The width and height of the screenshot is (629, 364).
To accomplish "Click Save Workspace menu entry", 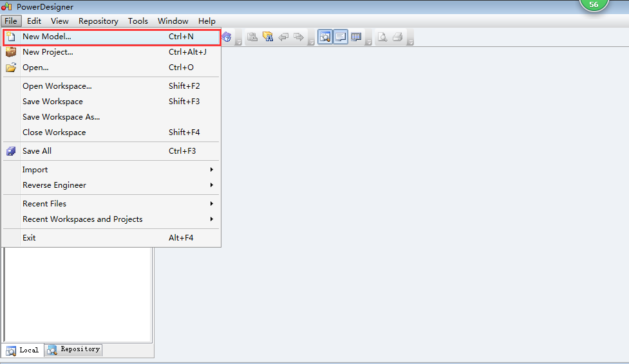I will pos(112,102).
